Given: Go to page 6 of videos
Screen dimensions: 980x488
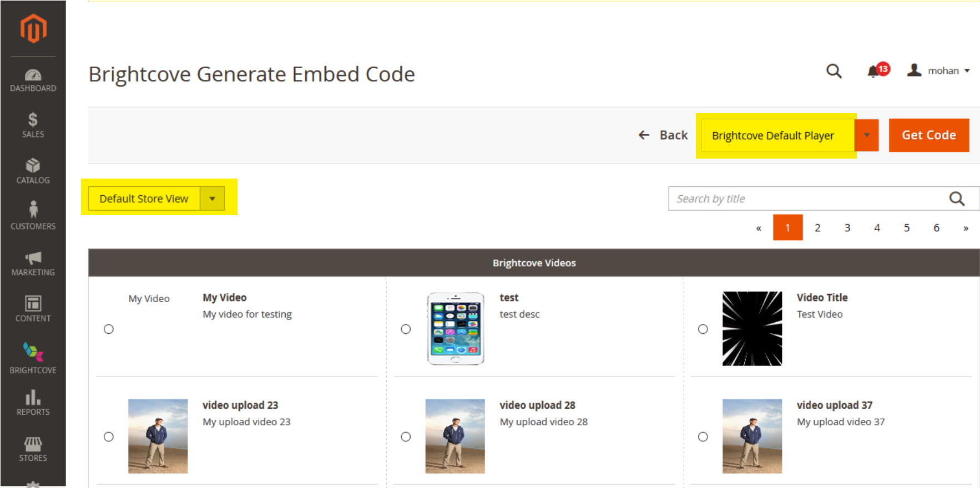Looking at the screenshot, I should click(936, 227).
